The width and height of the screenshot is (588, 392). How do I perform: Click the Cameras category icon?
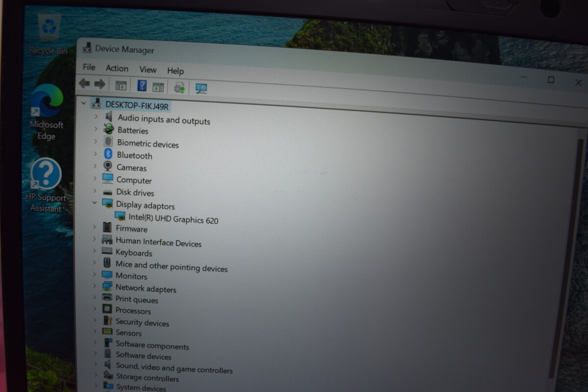tap(108, 167)
